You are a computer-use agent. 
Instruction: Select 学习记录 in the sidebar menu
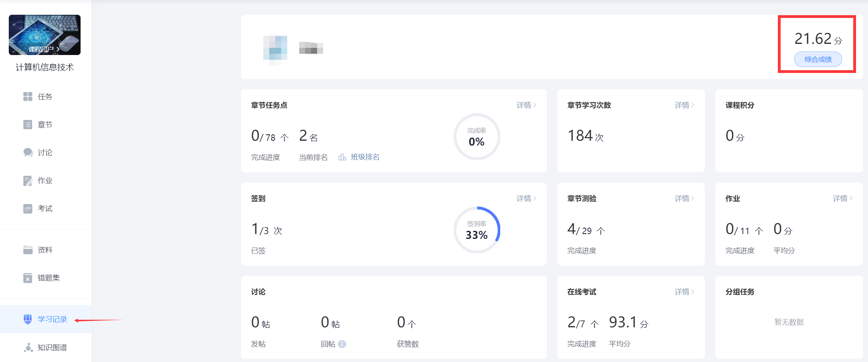[52, 319]
